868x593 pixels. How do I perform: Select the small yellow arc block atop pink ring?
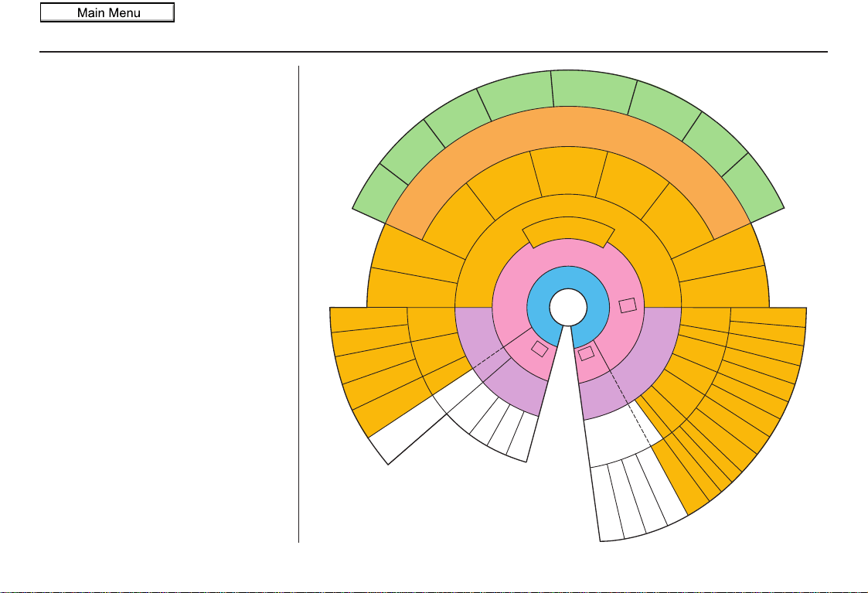(x=568, y=228)
